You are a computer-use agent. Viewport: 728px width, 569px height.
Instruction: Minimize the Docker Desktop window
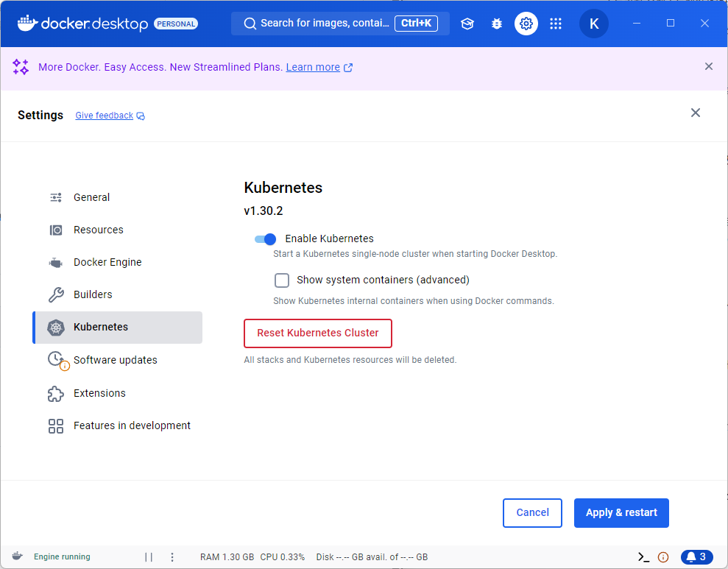[637, 24]
